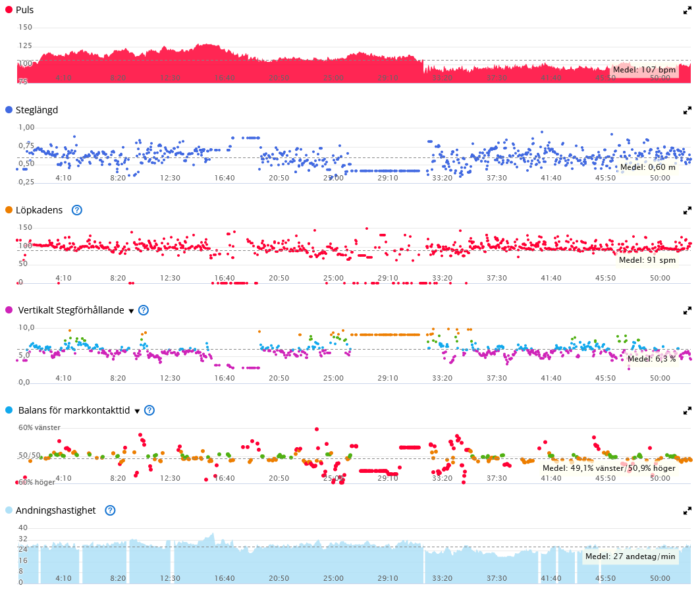Screen dimensions: 700x594
Task: Click the 'Medel: 27 andetag/min' label
Action: click(x=630, y=556)
